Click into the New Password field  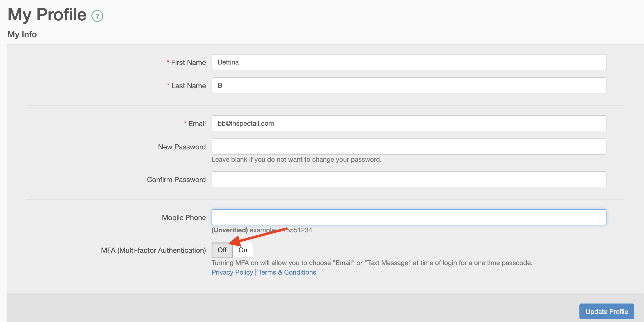[x=409, y=147]
